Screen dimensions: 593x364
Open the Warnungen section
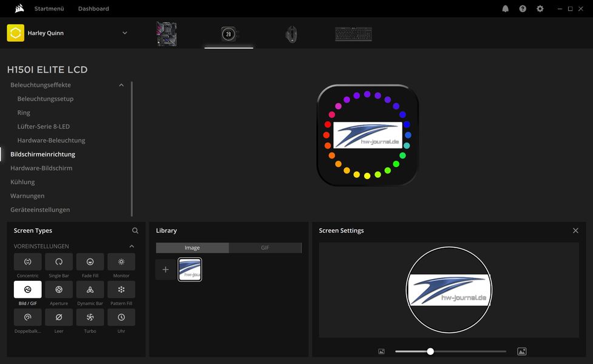tap(27, 196)
